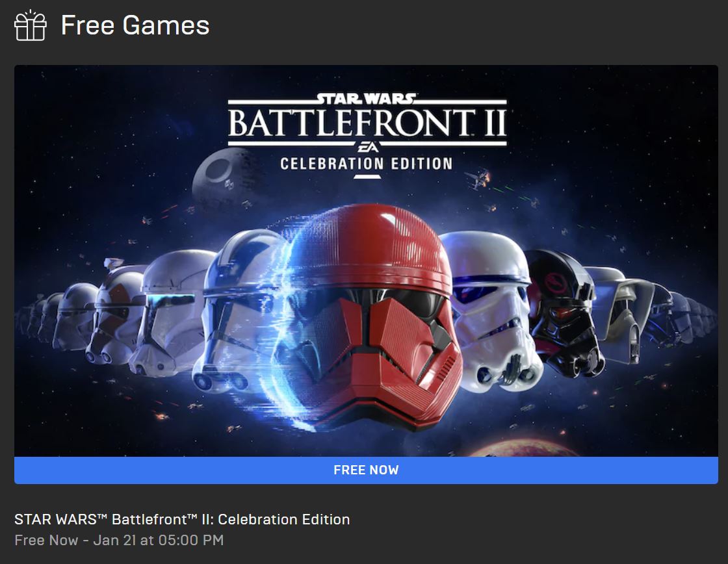The width and height of the screenshot is (728, 564).
Task: Click the black Inferno Squad helmet
Action: (564, 311)
